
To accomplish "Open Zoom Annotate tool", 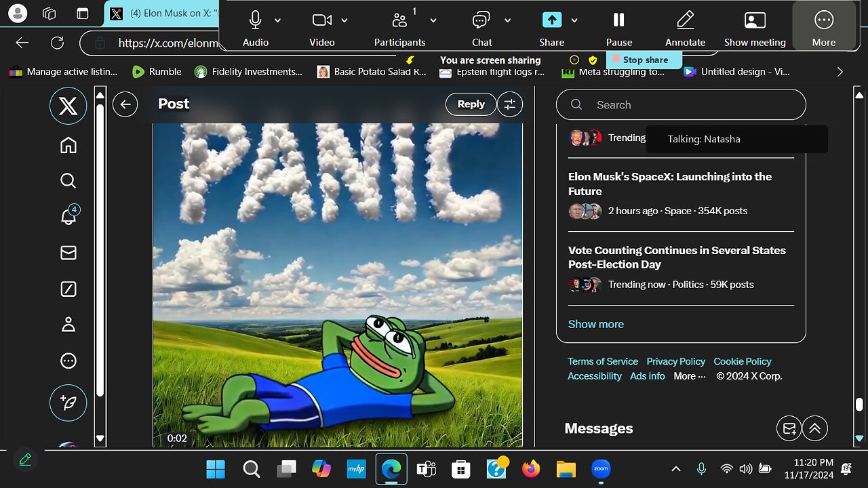I will click(685, 27).
